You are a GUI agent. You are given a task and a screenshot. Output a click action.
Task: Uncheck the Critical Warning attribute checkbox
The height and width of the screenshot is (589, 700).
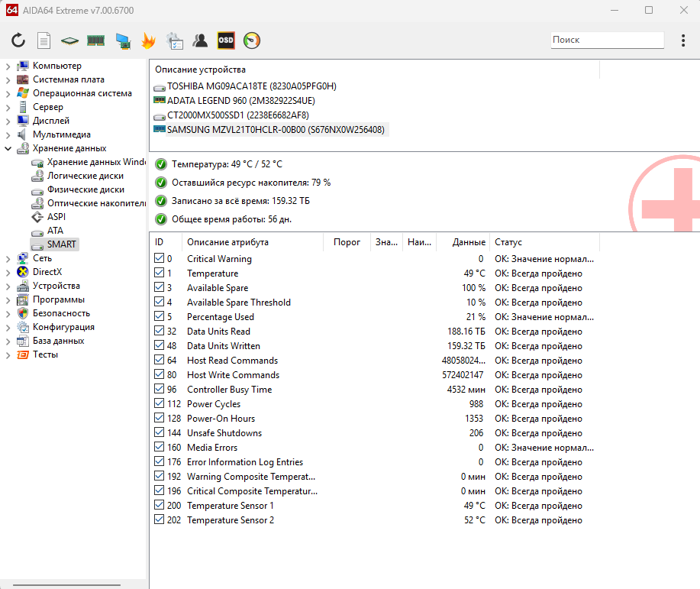[159, 258]
